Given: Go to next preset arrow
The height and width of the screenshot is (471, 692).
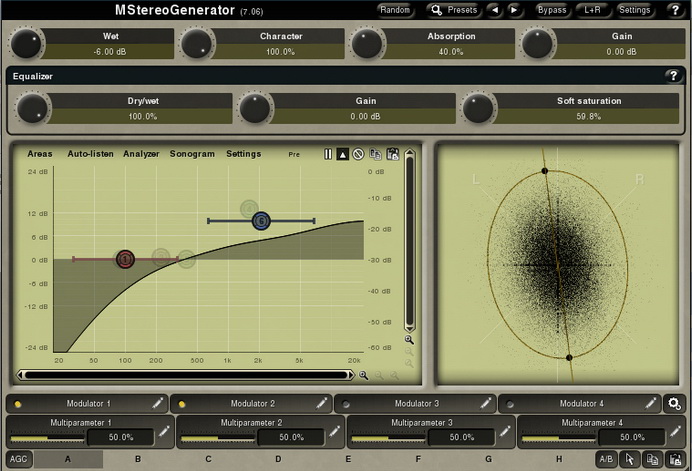Looking at the screenshot, I should coord(514,10).
